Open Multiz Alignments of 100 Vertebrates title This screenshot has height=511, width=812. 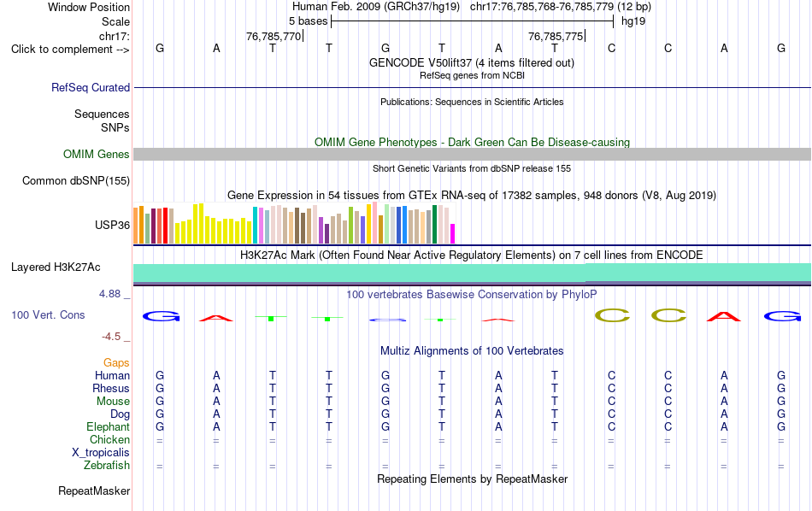pyautogui.click(x=472, y=351)
